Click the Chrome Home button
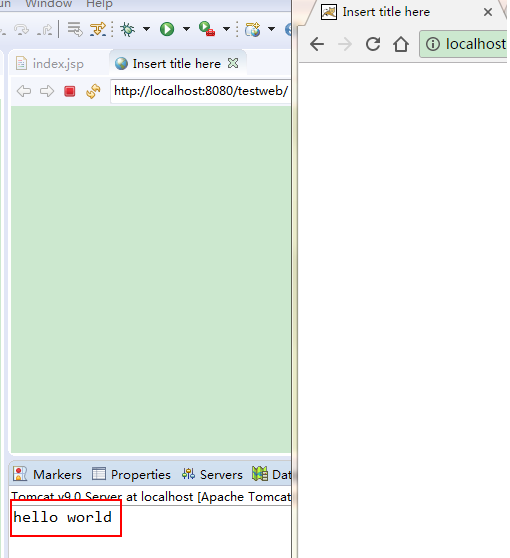 pos(401,44)
